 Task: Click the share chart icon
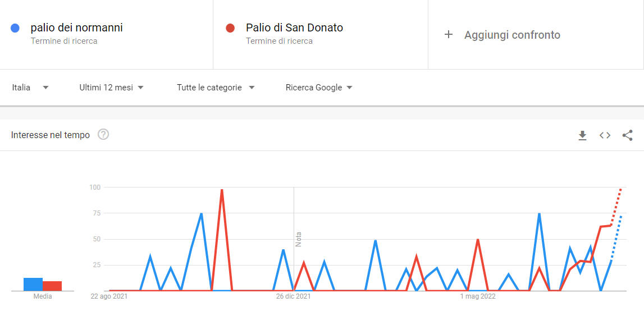(x=627, y=135)
